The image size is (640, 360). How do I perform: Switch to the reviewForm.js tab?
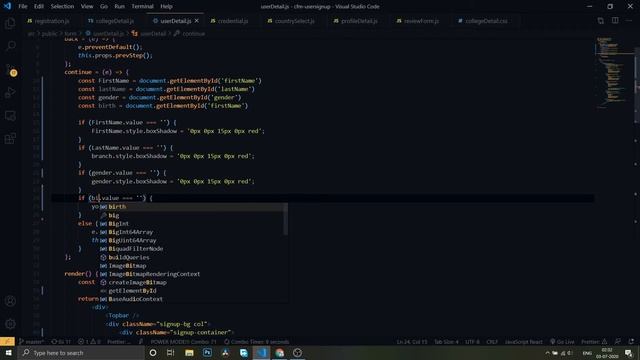coord(418,21)
